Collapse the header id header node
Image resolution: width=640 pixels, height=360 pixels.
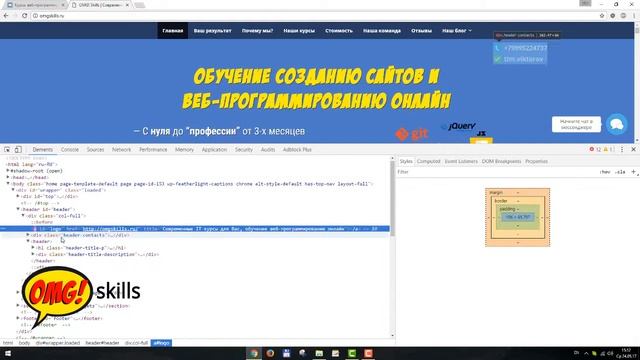click(x=18, y=209)
